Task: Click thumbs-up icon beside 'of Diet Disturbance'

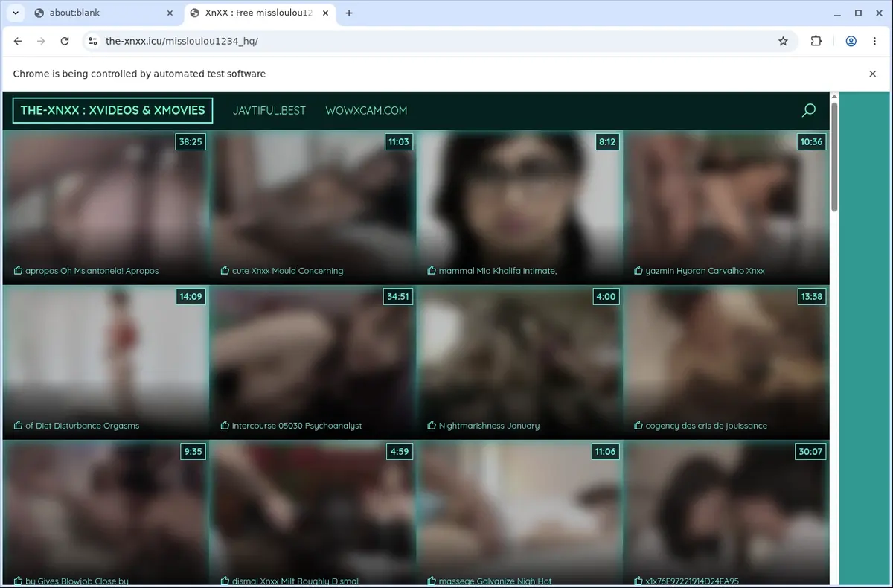Action: pos(18,425)
